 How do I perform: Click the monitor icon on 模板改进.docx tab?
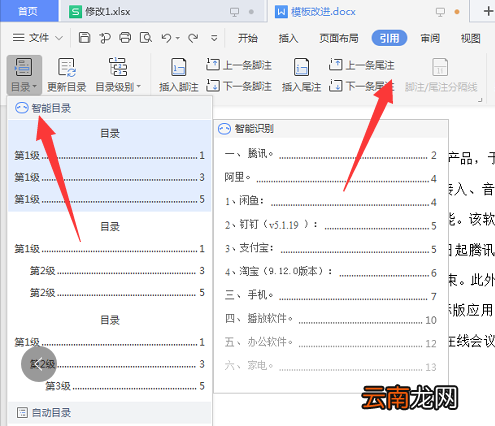[440, 12]
